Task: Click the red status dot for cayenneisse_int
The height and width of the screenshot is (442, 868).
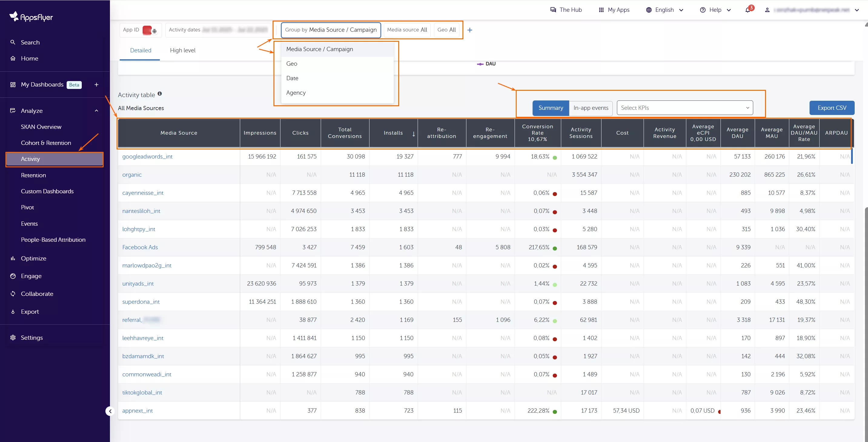Action: pyautogui.click(x=555, y=194)
